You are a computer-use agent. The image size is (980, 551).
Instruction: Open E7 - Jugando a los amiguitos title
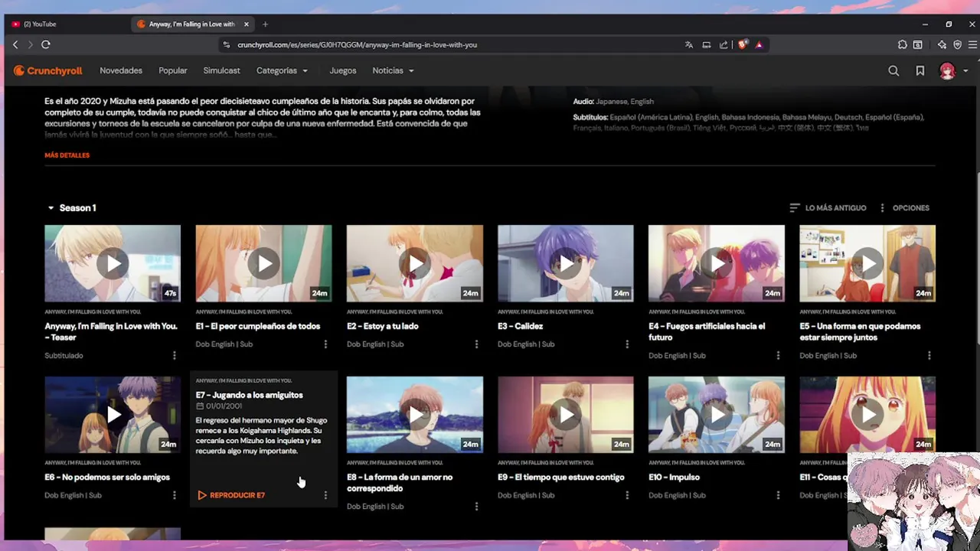pyautogui.click(x=250, y=395)
